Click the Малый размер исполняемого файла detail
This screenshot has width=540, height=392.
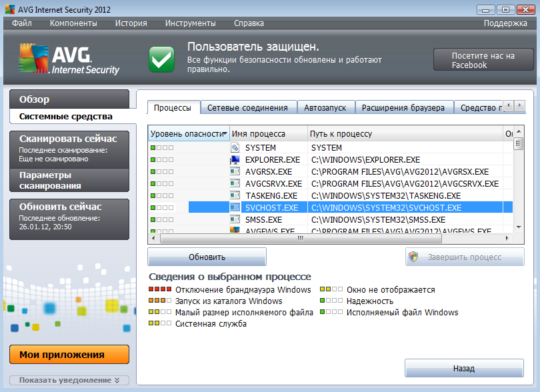(244, 313)
